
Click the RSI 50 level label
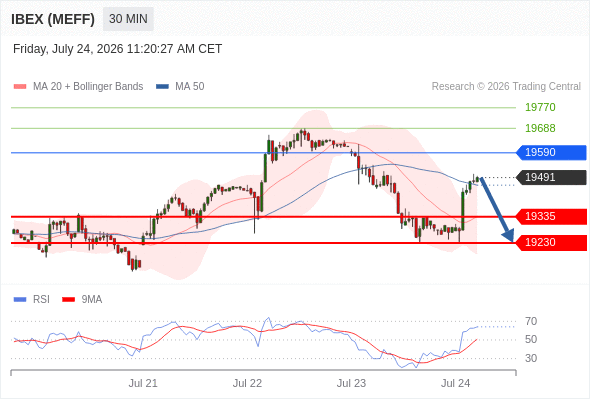pos(531,339)
